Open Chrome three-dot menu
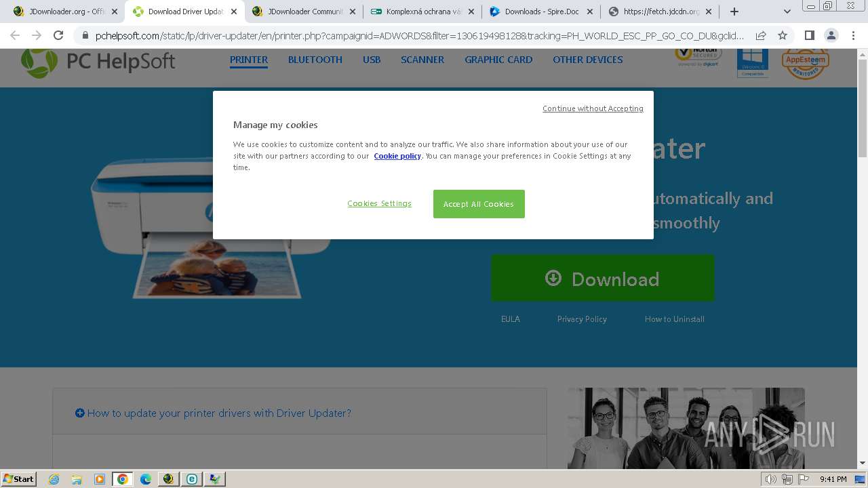 coord(853,35)
